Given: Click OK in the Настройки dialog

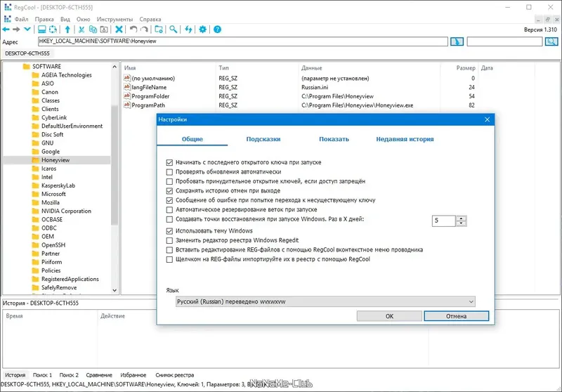Looking at the screenshot, I should pyautogui.click(x=389, y=316).
